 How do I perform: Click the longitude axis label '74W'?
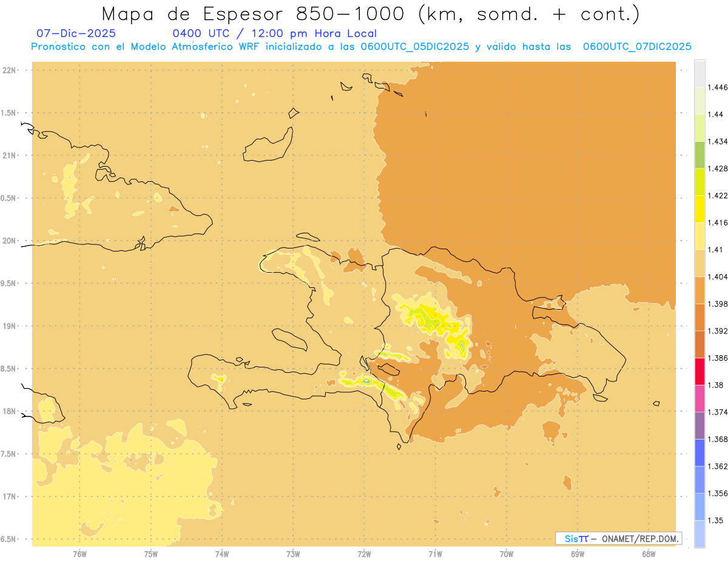[221, 554]
